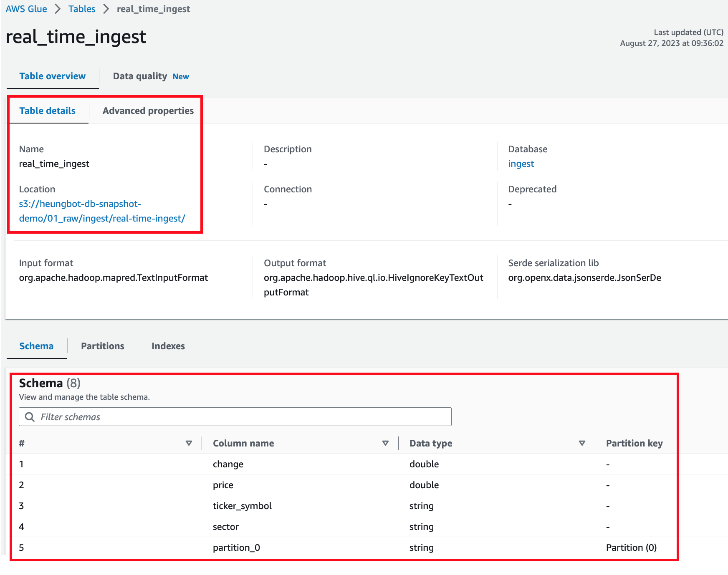Open the ingest database link
728x575 pixels.
click(x=521, y=163)
